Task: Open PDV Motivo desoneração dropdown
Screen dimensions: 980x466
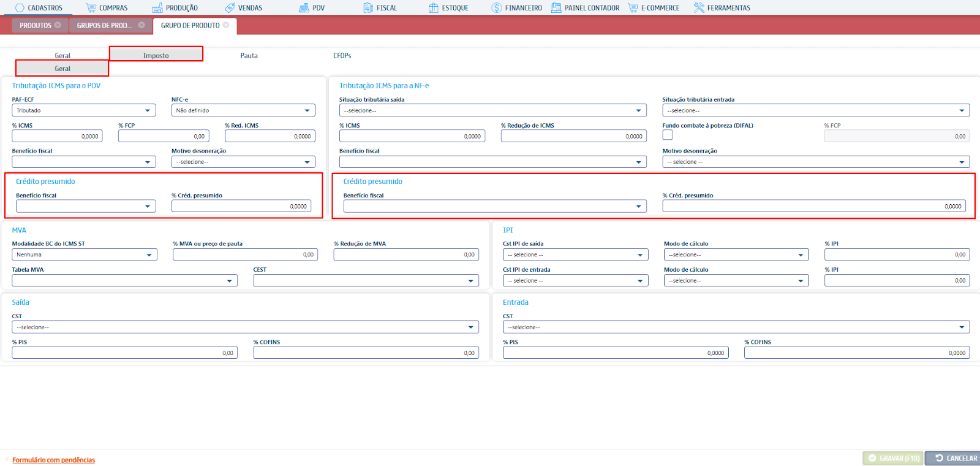Action: (243, 162)
